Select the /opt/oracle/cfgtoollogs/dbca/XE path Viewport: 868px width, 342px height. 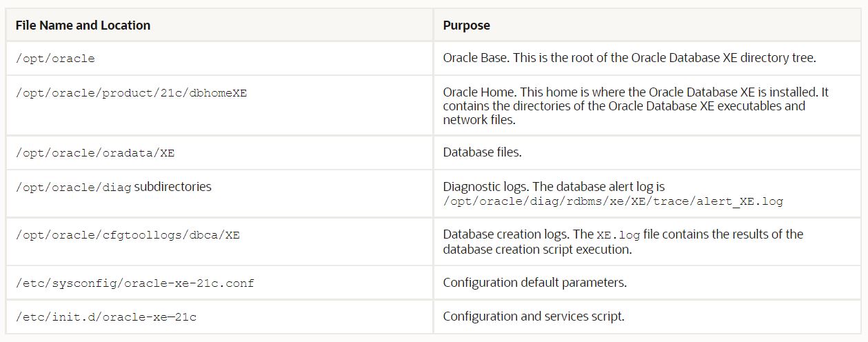[128, 235]
